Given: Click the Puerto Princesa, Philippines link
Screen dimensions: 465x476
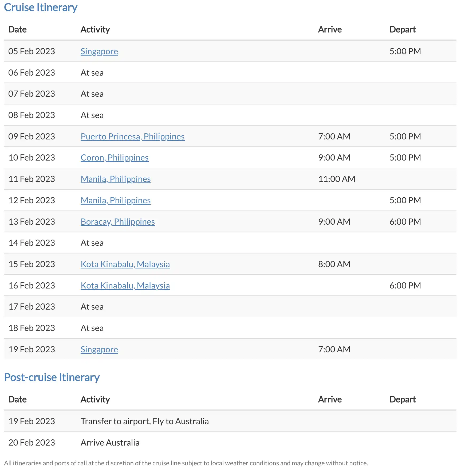Looking at the screenshot, I should 132,136.
